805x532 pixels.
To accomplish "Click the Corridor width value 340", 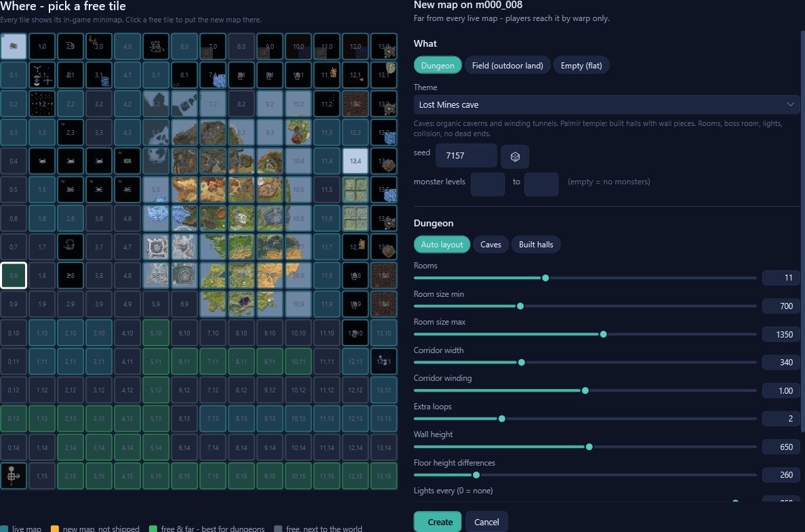I will [x=781, y=363].
